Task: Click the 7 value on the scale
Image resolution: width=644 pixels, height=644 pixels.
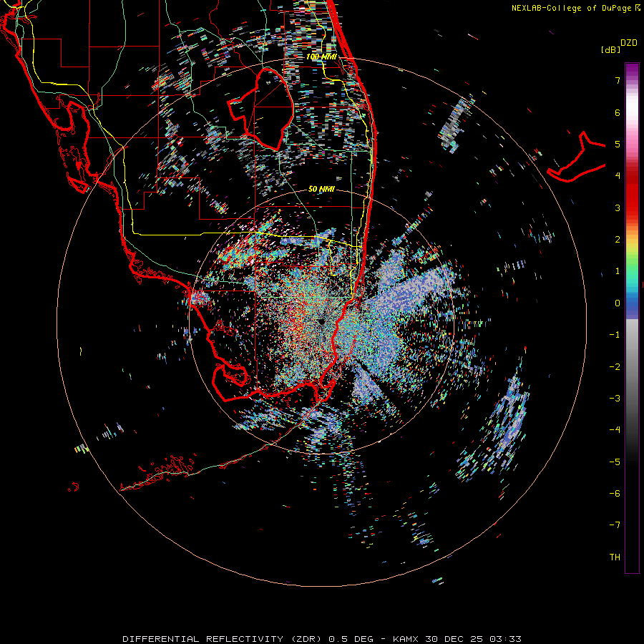Action: (618, 80)
